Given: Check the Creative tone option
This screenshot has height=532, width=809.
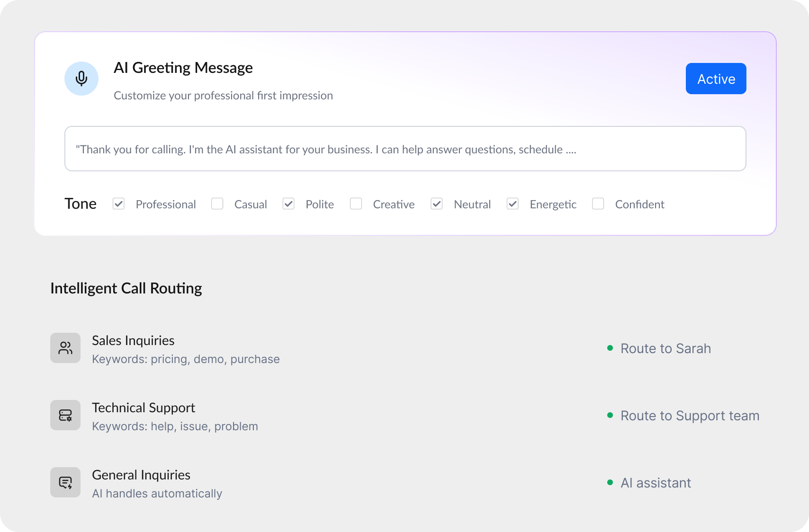Looking at the screenshot, I should [356, 204].
